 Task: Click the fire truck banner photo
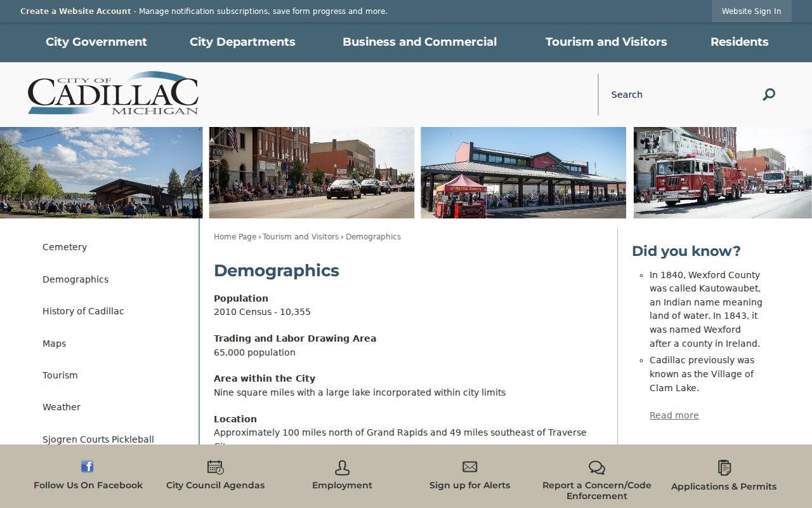point(723,173)
